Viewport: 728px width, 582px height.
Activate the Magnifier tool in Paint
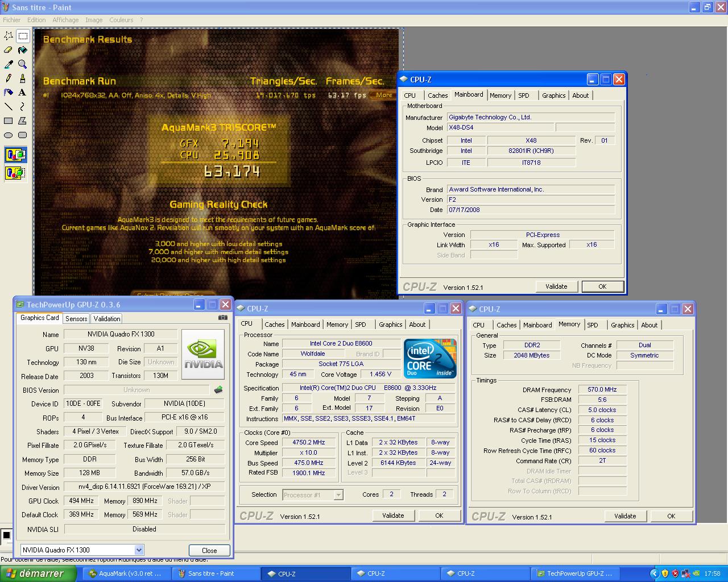23,64
